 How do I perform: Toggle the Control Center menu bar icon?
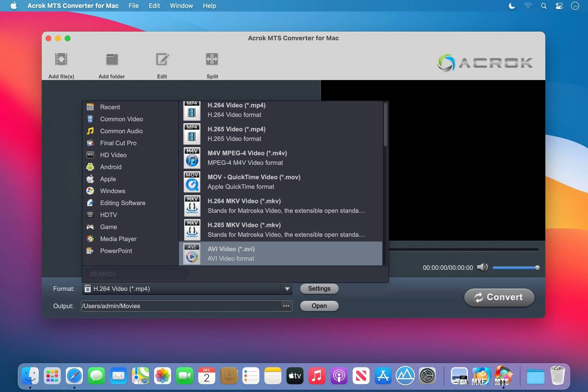pos(559,6)
